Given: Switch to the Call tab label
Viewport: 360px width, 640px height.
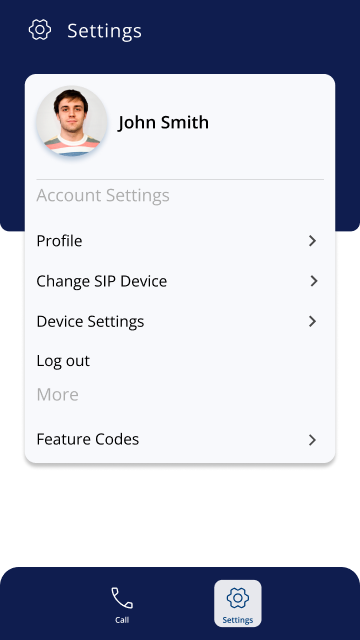Looking at the screenshot, I should [122, 620].
